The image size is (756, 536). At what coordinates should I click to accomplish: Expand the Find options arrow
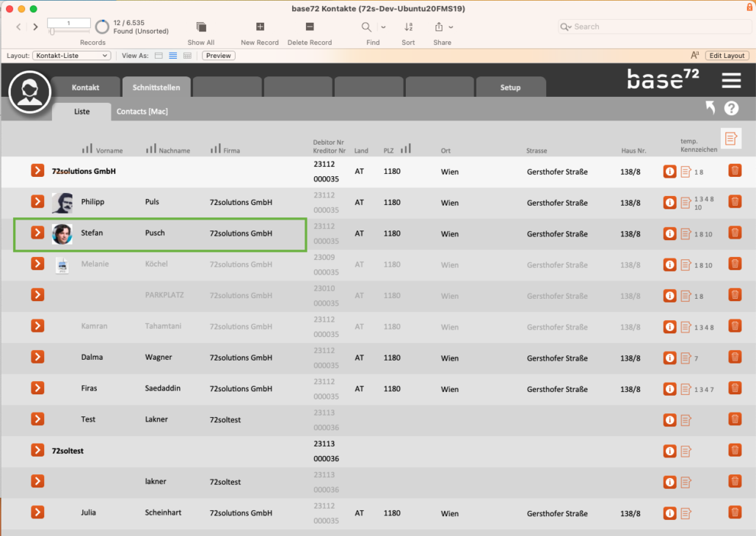(x=383, y=27)
